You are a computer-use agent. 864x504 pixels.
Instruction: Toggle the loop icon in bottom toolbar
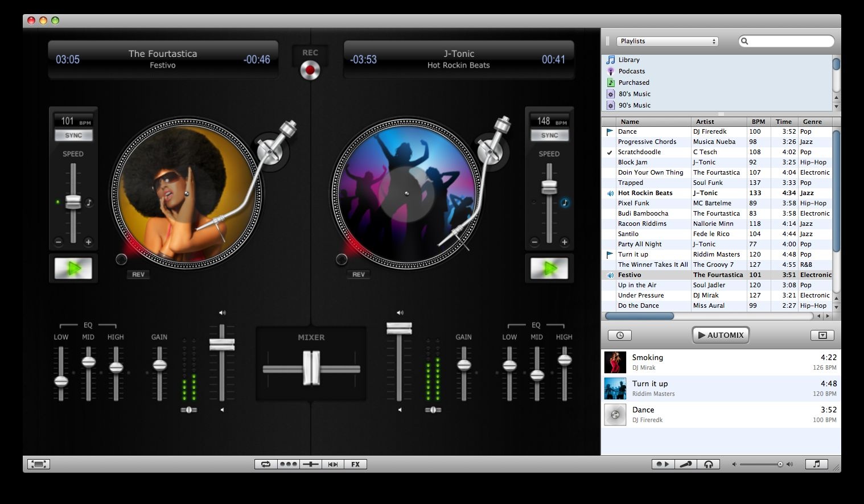click(x=266, y=464)
